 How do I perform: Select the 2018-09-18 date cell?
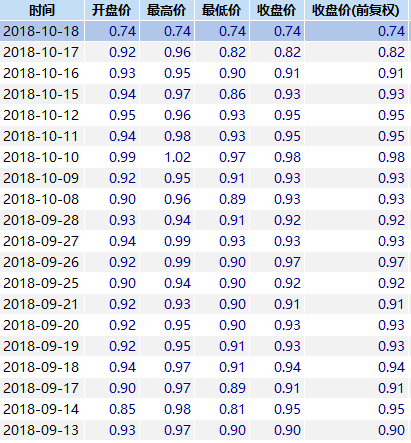(x=42, y=367)
